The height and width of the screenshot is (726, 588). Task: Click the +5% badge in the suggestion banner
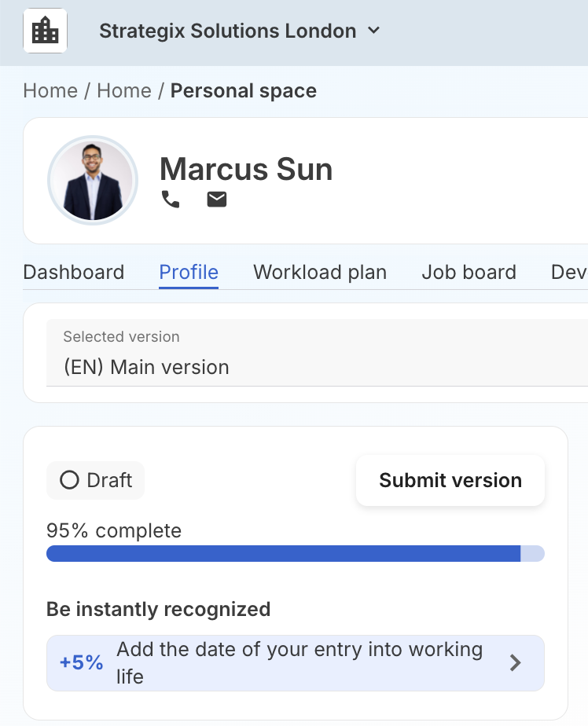[79, 662]
